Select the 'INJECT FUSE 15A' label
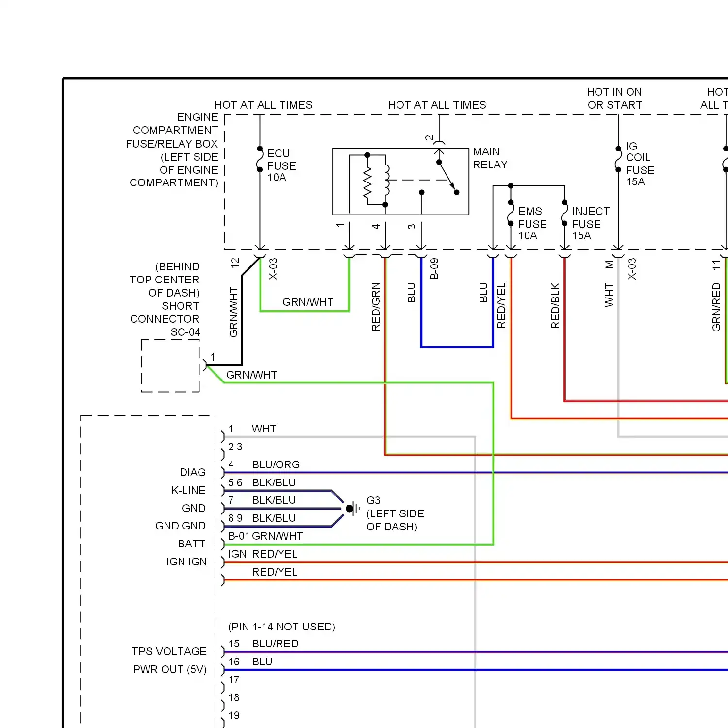The image size is (728, 728). tap(591, 224)
